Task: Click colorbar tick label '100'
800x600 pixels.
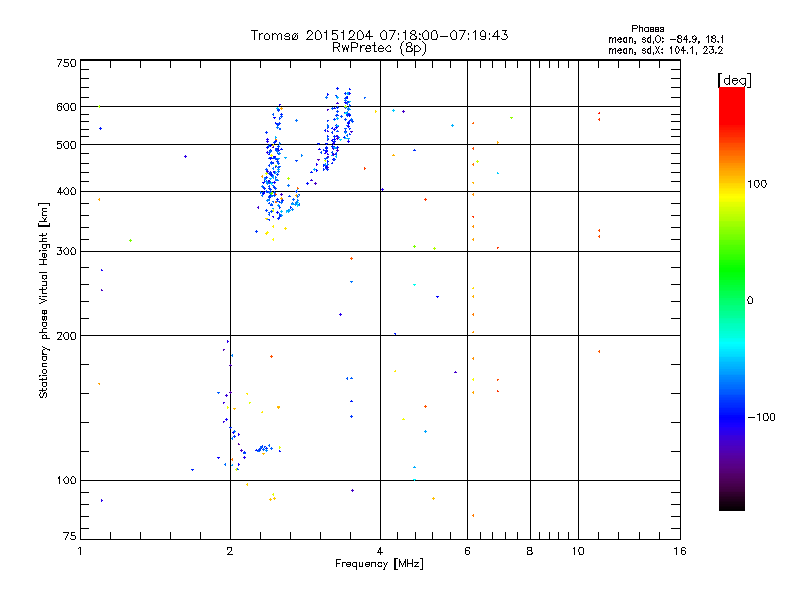Action: tap(757, 184)
